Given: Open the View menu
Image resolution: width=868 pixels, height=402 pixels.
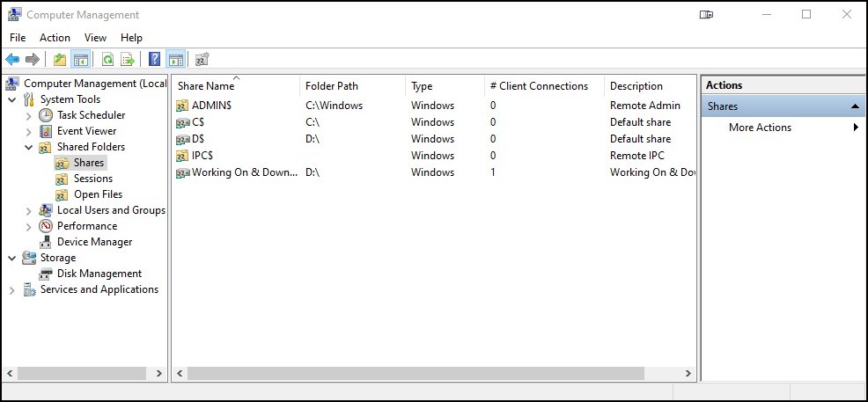Looking at the screenshot, I should point(95,38).
